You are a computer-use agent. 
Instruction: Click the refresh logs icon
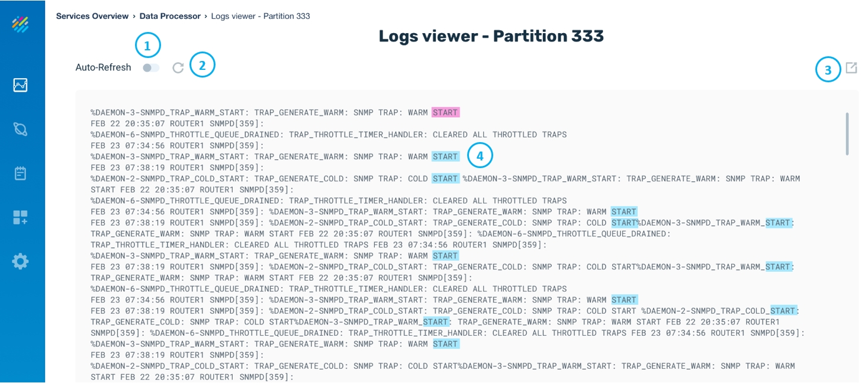click(178, 68)
